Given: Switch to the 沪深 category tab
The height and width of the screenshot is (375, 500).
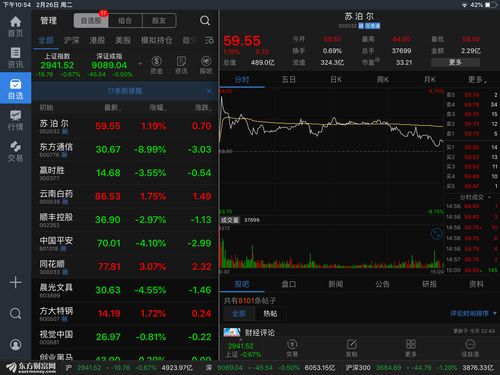Looking at the screenshot, I should tap(72, 40).
